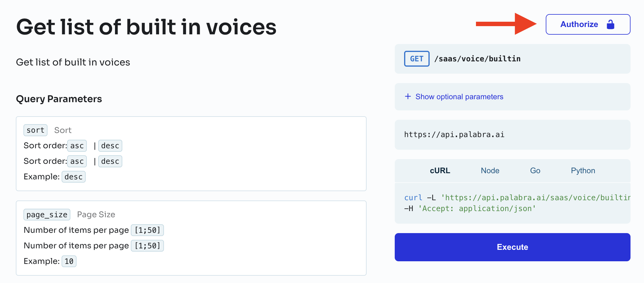Click the Query Parameters heading

[x=59, y=99]
